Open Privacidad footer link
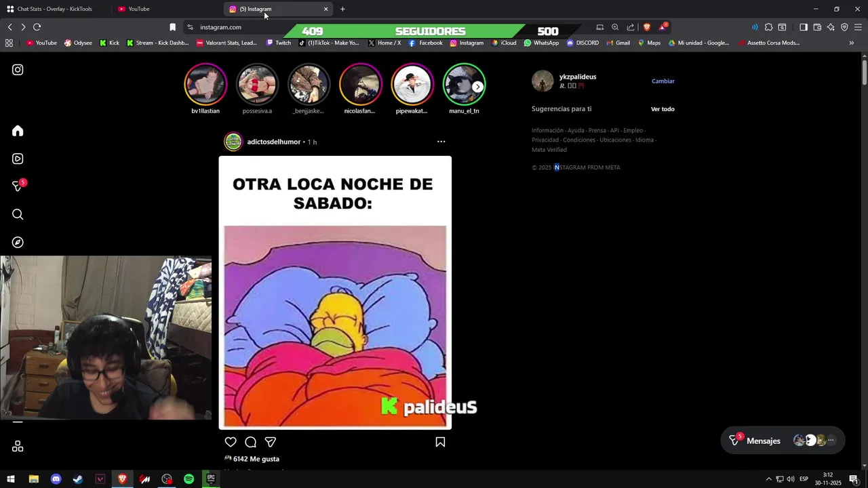The width and height of the screenshot is (868, 488). (x=545, y=140)
